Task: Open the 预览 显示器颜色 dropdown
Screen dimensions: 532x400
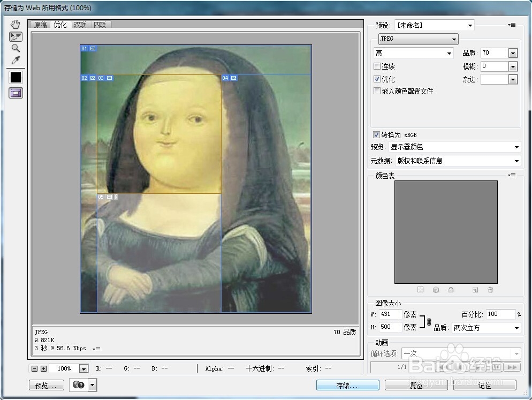Action: click(454, 147)
